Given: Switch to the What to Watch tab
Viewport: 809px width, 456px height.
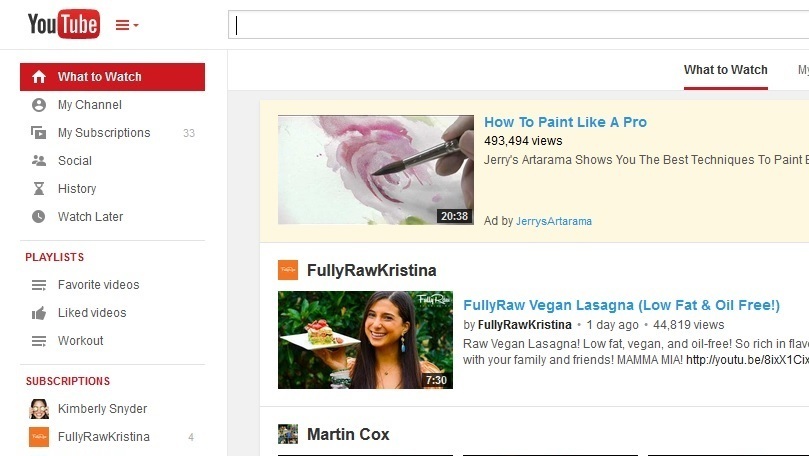Looking at the screenshot, I should (x=725, y=70).
